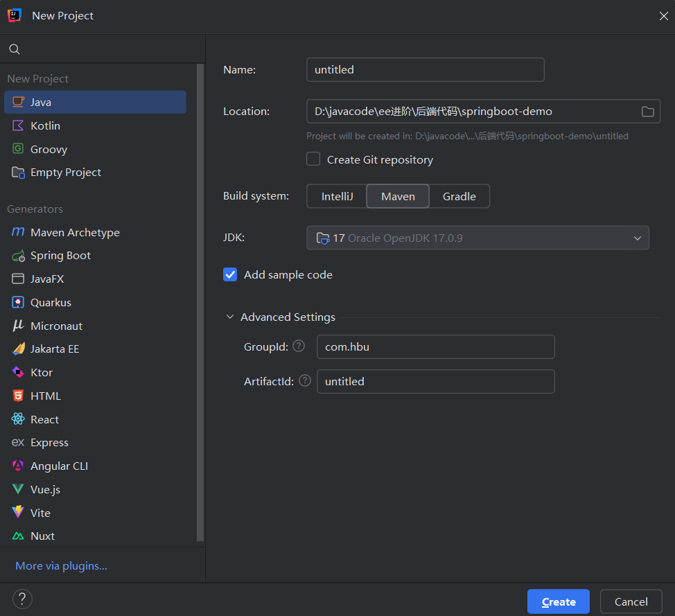
Task: Select the Vue.js text label
Action: (x=45, y=489)
